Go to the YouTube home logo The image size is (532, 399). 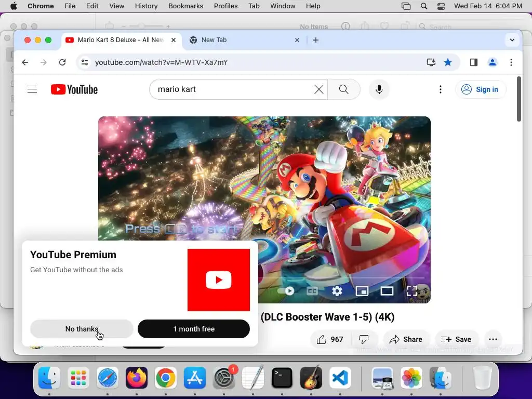(74, 89)
